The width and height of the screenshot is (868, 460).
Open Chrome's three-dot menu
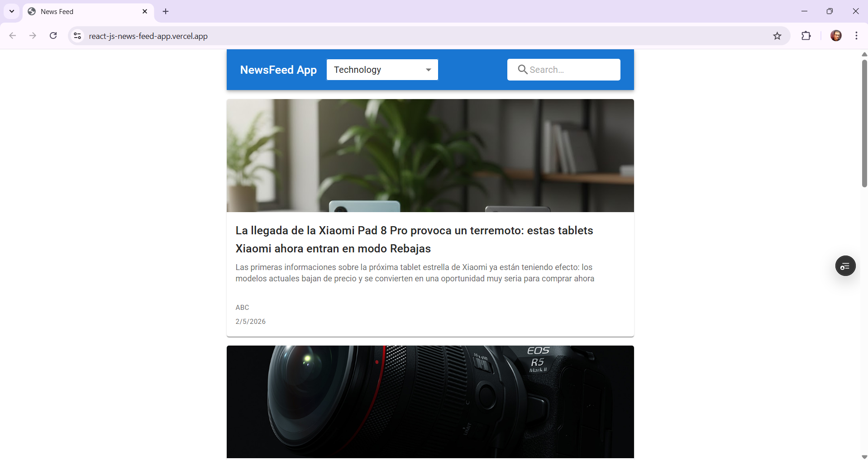856,36
